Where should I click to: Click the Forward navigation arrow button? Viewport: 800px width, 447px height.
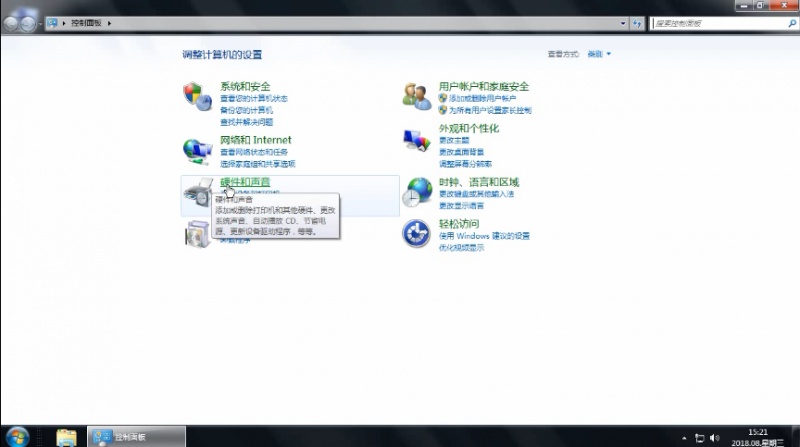[28, 23]
